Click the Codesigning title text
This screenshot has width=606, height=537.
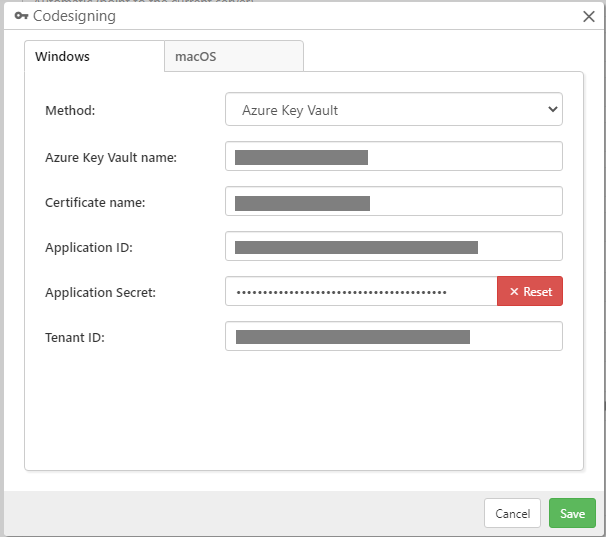point(74,16)
